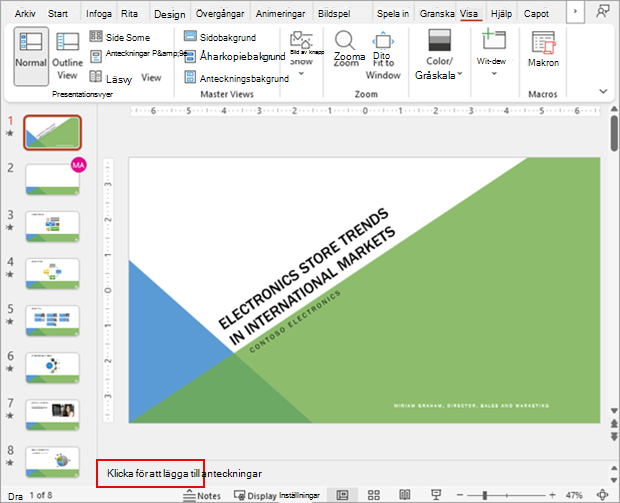Click the 47% zoom level
This screenshot has width=620, height=503.
coord(574,495)
